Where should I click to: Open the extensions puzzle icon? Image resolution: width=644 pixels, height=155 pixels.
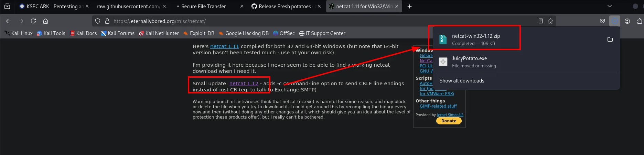(x=640, y=21)
